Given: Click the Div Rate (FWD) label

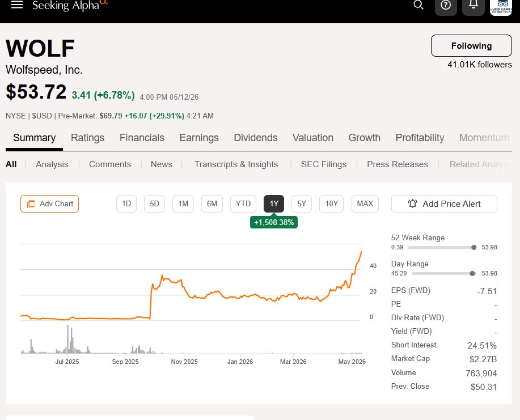Looking at the screenshot, I should click(x=417, y=317).
